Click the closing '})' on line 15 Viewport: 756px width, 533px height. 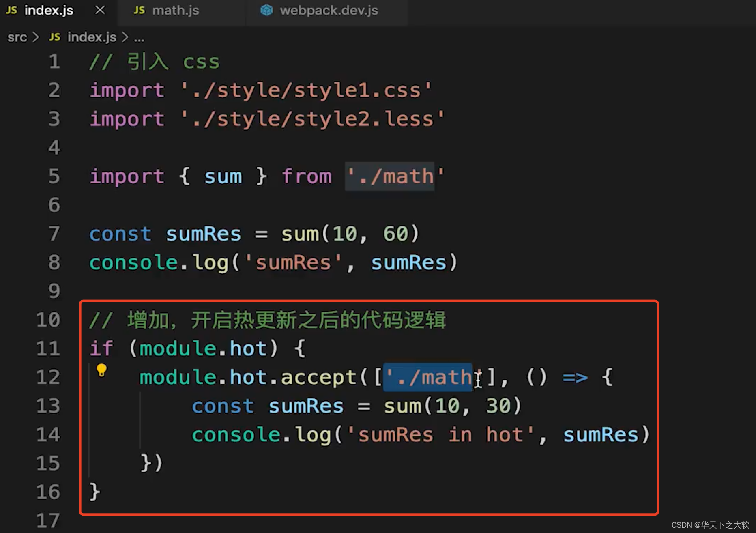152,463
